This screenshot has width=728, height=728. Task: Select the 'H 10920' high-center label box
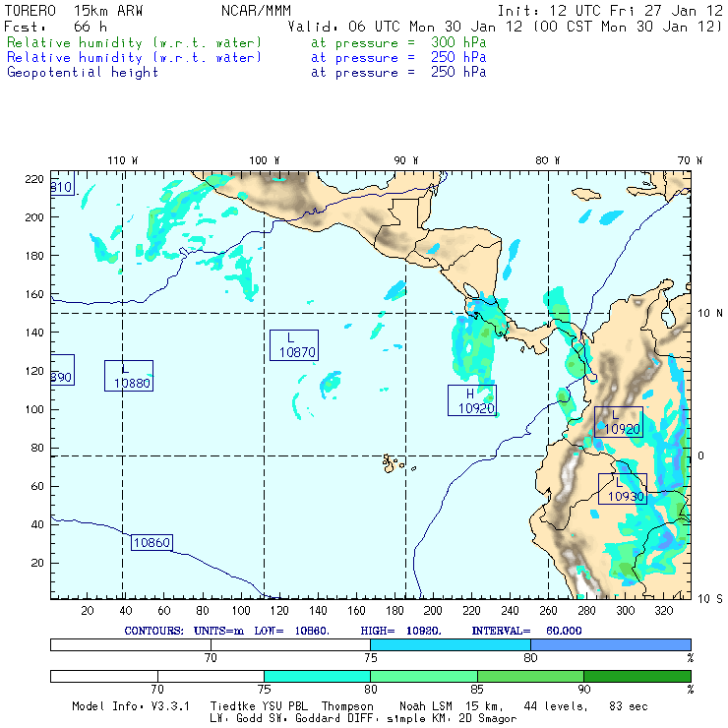(x=472, y=400)
